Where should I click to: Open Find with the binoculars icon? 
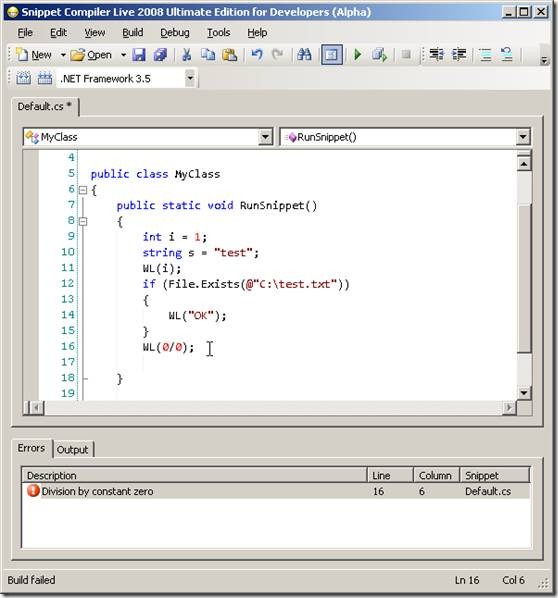304,55
